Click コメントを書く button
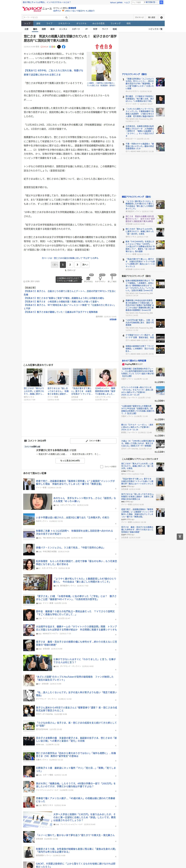Viewport: 186px width, 868px height. [93, 441]
